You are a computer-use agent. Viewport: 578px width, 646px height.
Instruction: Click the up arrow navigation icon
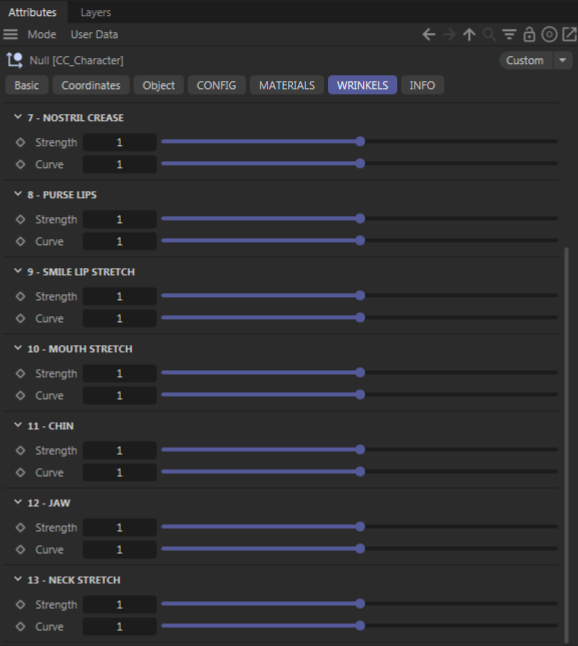point(469,35)
